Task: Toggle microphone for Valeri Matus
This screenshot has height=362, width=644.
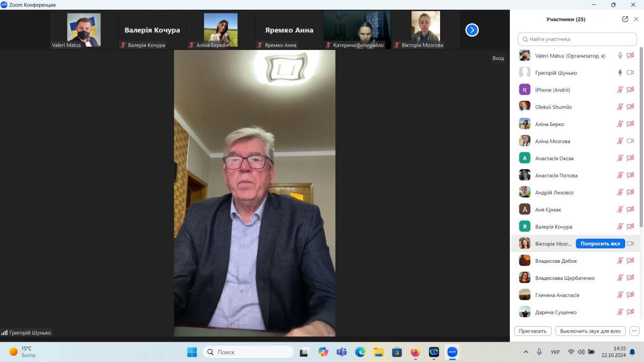Action: tap(620, 56)
